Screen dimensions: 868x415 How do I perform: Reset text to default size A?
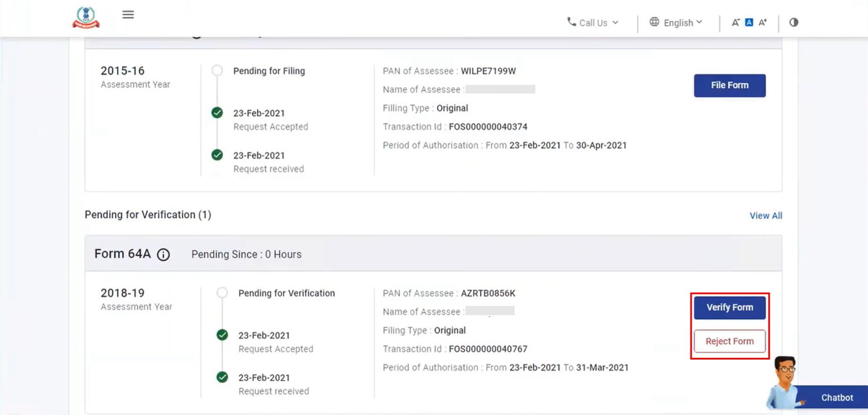point(750,22)
